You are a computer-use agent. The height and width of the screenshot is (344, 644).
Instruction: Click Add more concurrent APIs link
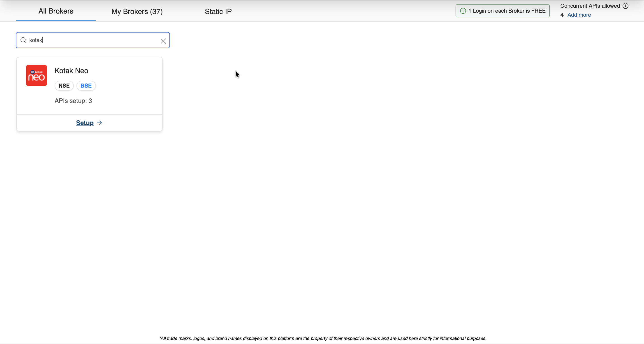tap(579, 15)
